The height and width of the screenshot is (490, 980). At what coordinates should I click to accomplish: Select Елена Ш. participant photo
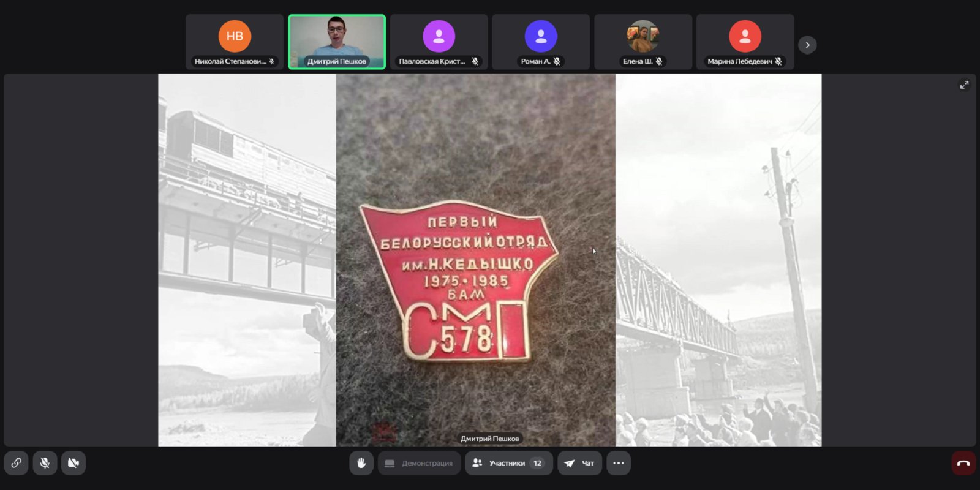[643, 36]
